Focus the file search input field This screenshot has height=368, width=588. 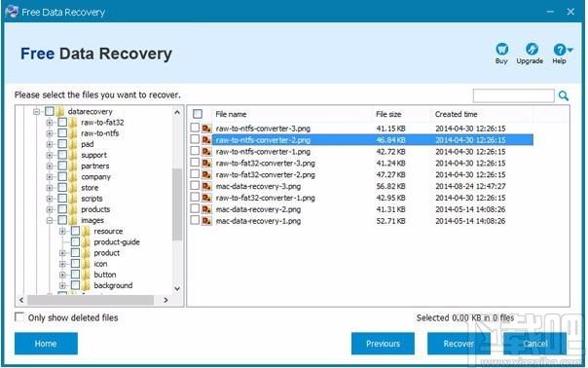tap(513, 95)
